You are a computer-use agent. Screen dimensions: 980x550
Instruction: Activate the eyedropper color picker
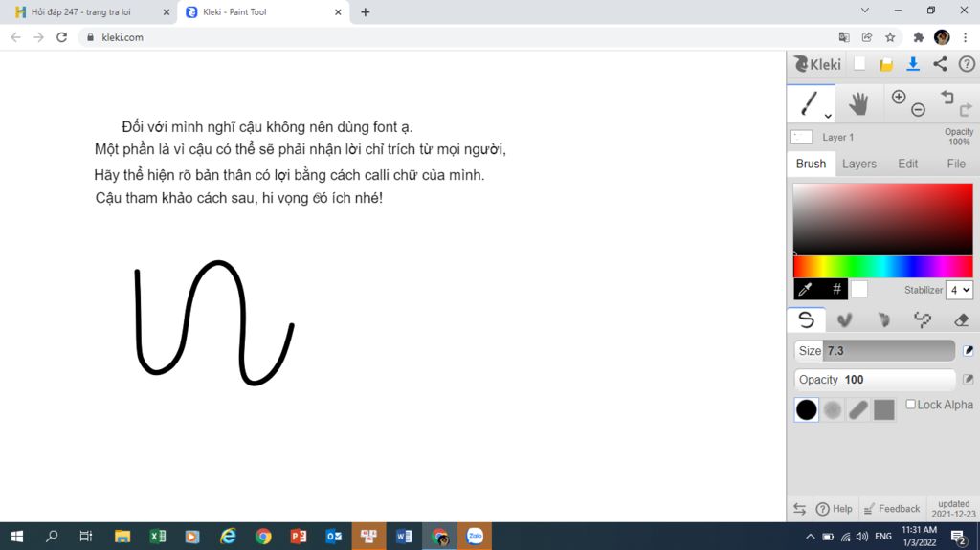(x=806, y=289)
